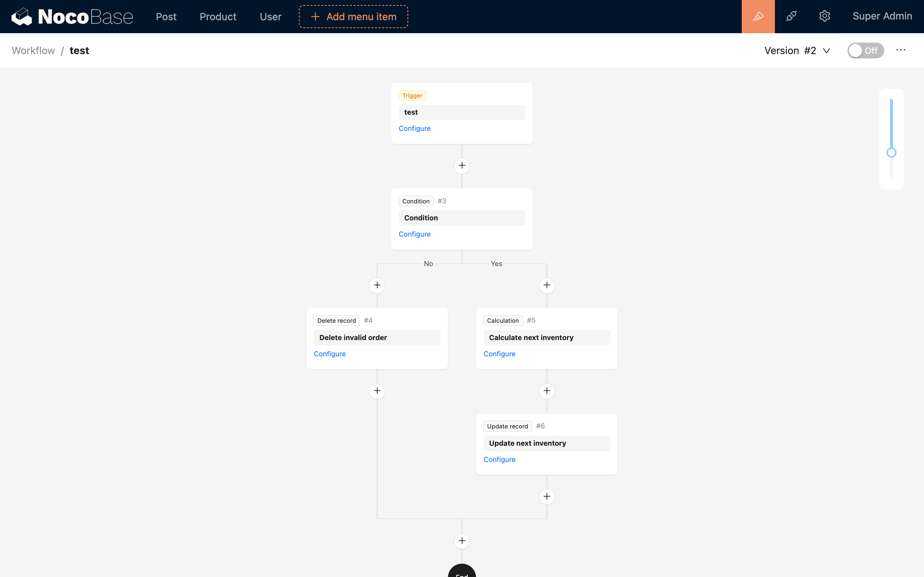The width and height of the screenshot is (924, 577).
Task: Click the Delete invalid order node title
Action: (352, 337)
